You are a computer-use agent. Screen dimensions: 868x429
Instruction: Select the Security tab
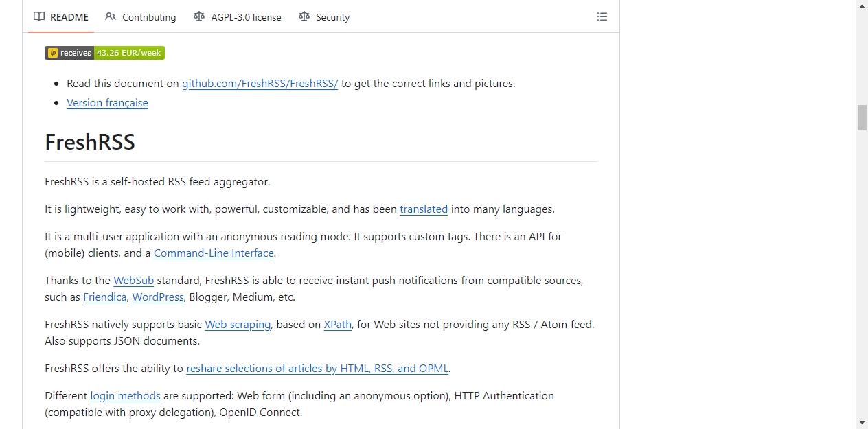(324, 17)
